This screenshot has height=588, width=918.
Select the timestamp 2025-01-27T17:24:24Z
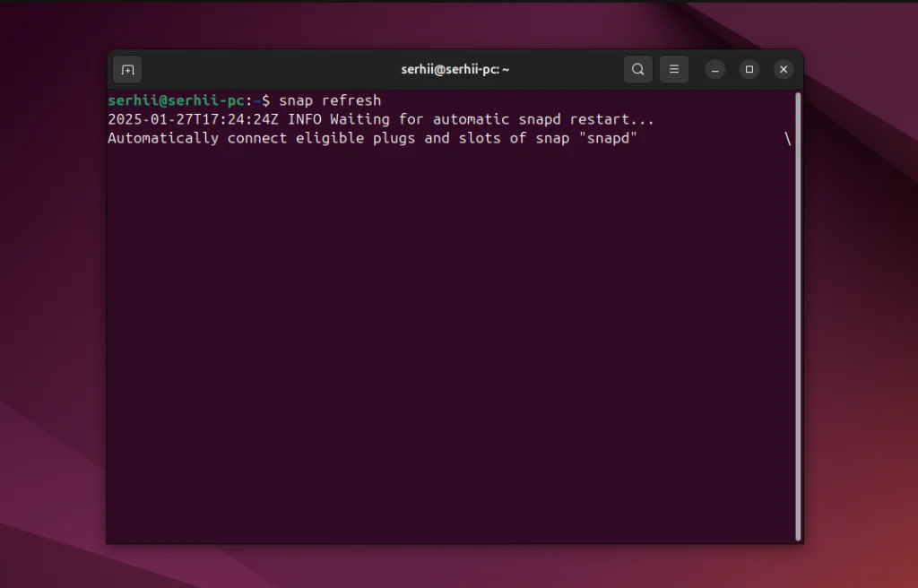pyautogui.click(x=193, y=119)
